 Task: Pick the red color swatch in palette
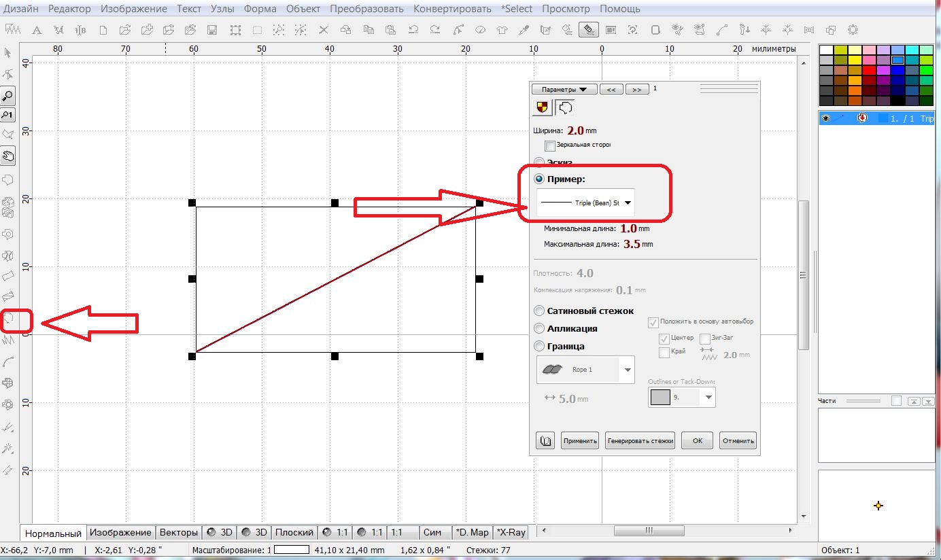click(x=868, y=70)
